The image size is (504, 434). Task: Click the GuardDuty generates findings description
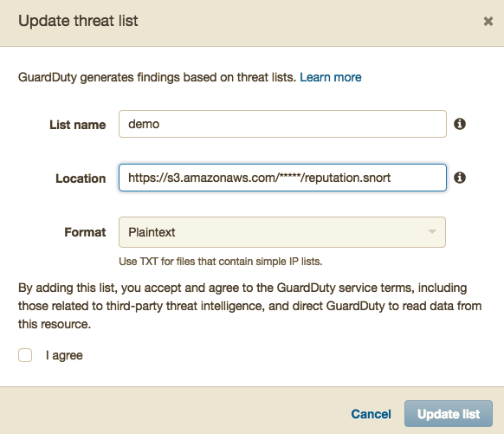tap(158, 77)
